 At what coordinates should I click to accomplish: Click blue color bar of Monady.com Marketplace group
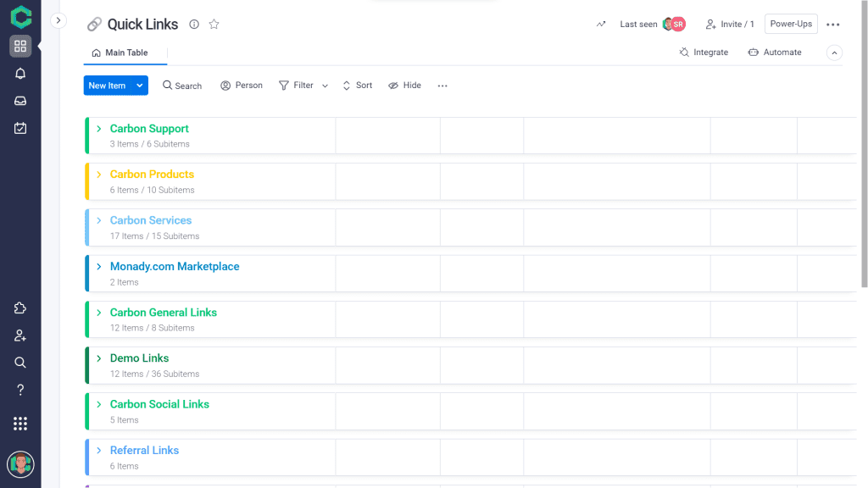(87, 274)
